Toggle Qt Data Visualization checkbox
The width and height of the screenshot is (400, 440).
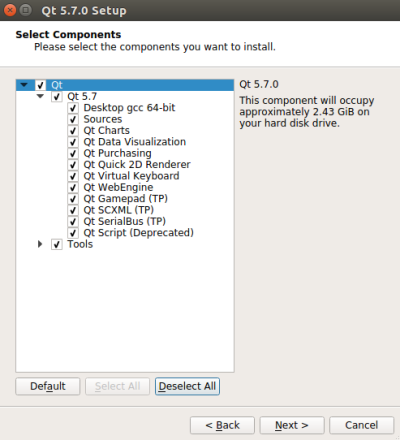tap(73, 142)
